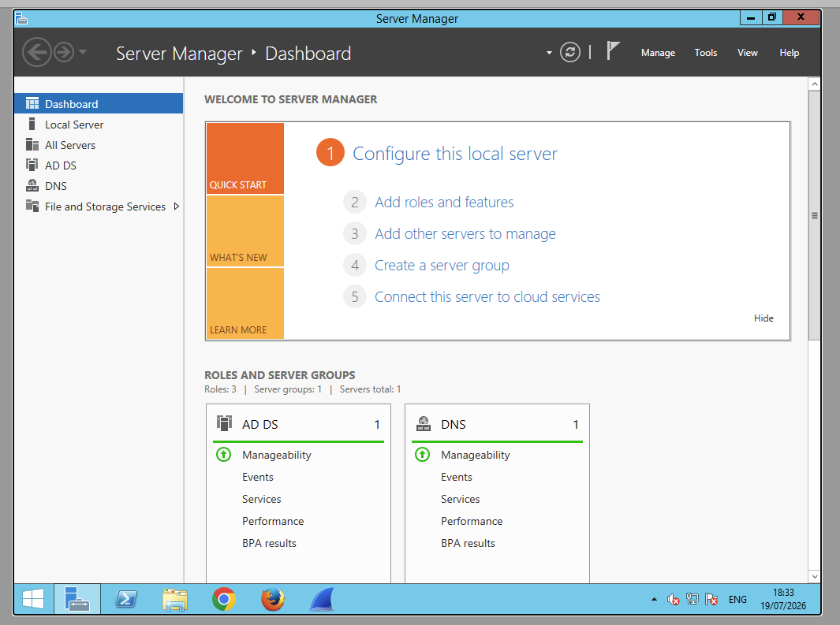Viewport: 840px width, 625px height.
Task: Open the notifications flag
Action: pyautogui.click(x=613, y=51)
